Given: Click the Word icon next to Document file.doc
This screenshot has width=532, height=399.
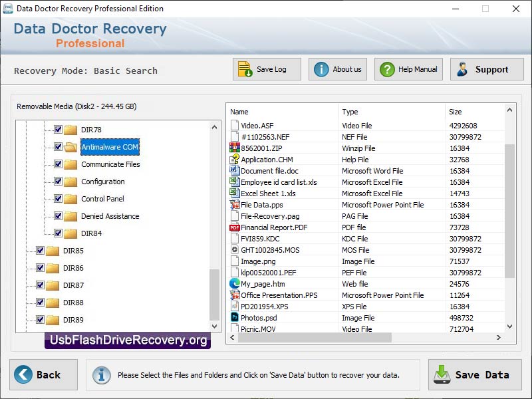Looking at the screenshot, I should coord(234,170).
